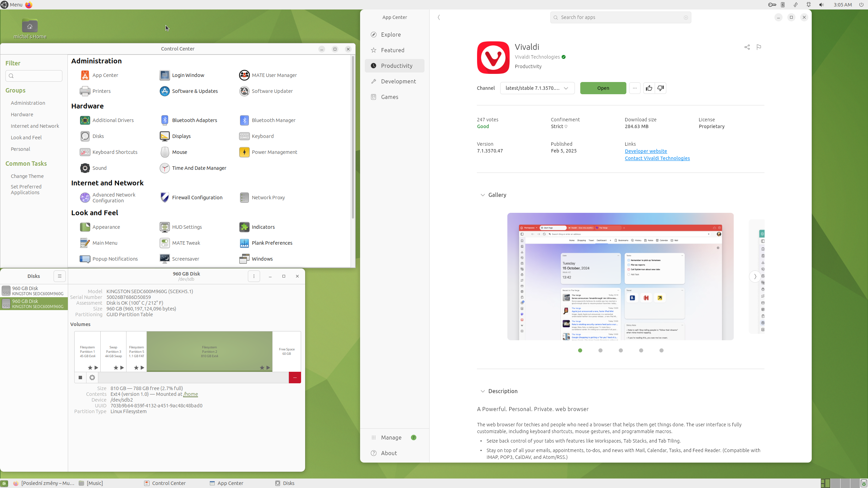Collapse the Gallery section
Screen dimensions: 868x488
(x=482, y=195)
